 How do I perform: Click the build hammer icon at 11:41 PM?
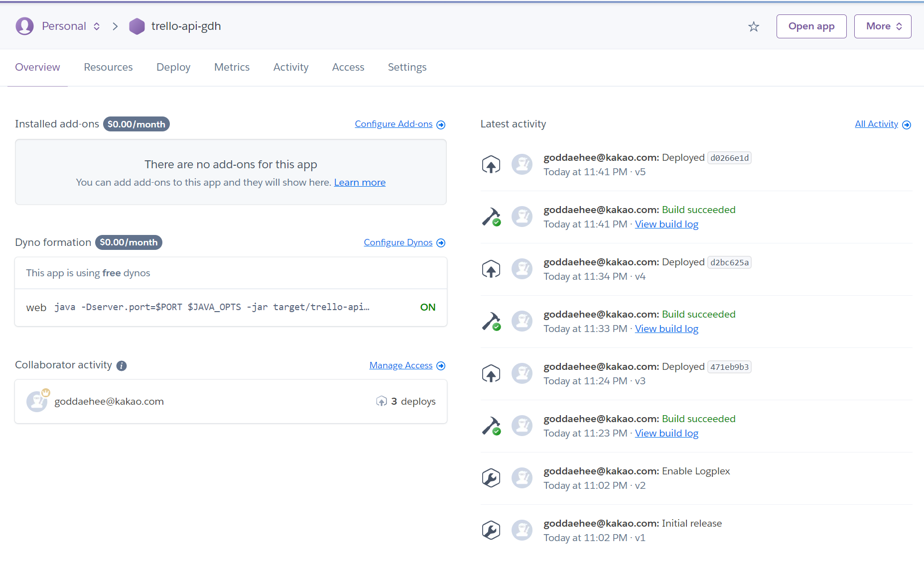(491, 217)
